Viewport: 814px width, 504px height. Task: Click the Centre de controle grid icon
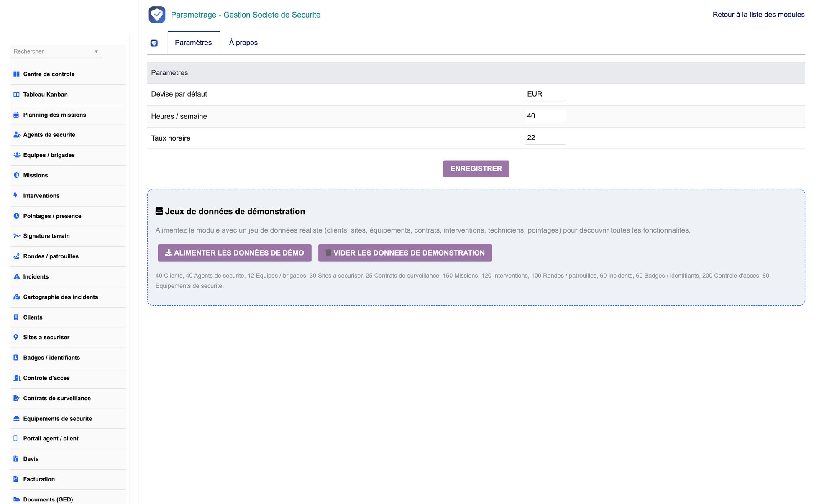tap(16, 74)
